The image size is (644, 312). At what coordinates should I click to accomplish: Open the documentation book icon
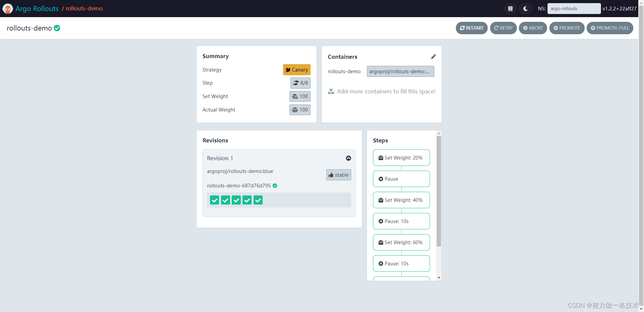510,9
